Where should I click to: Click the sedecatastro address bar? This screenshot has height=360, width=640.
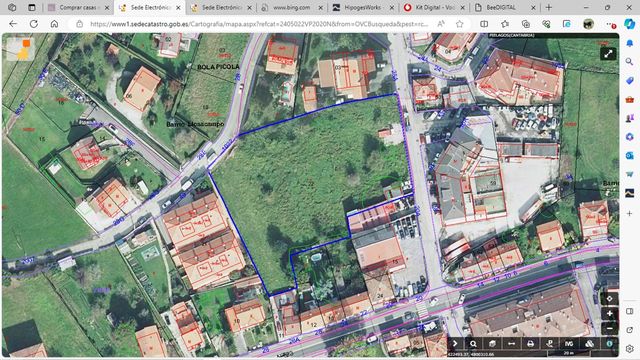tap(259, 24)
